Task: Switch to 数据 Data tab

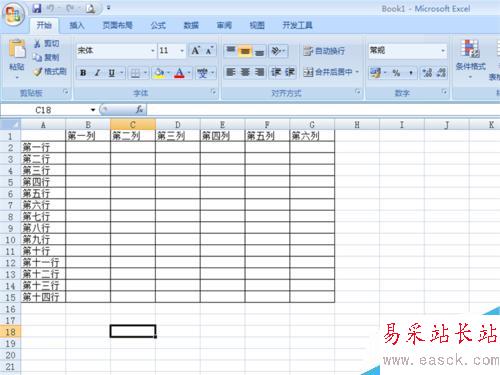Action: coord(191,25)
